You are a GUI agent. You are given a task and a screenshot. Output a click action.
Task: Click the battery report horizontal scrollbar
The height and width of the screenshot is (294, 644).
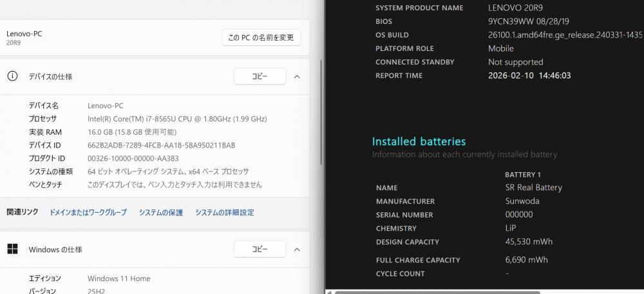(x=437, y=292)
